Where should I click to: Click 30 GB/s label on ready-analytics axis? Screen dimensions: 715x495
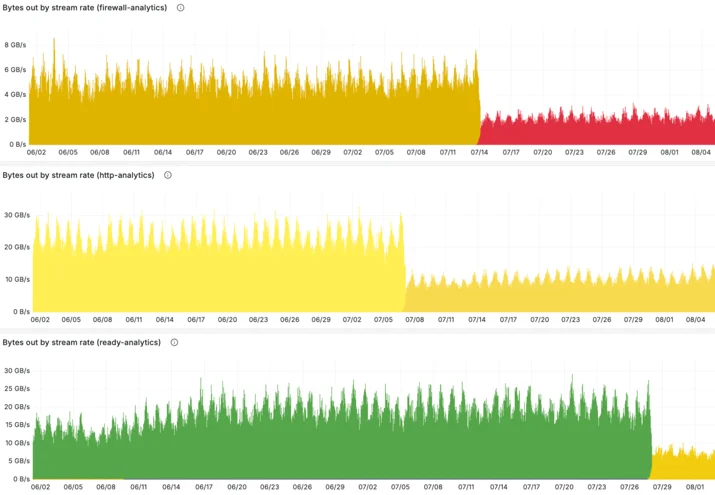17,371
